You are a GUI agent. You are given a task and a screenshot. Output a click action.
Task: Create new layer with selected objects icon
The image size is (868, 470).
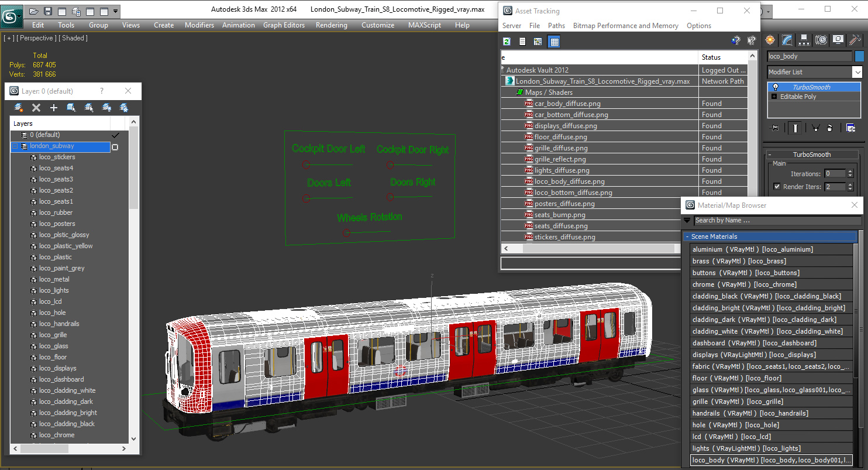click(19, 108)
